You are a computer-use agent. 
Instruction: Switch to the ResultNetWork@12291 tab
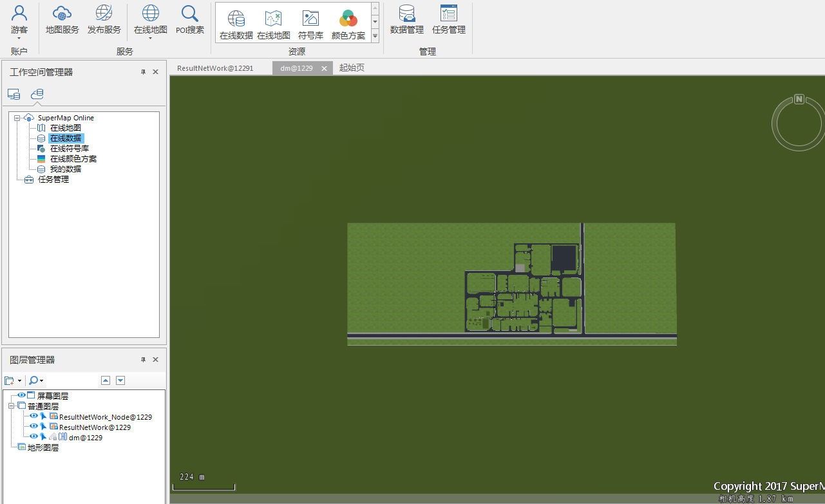point(215,68)
